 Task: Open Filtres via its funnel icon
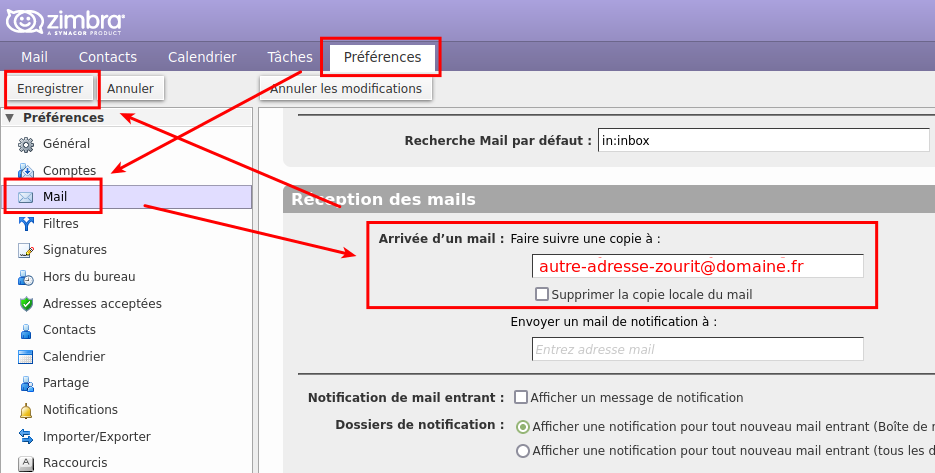(26, 224)
